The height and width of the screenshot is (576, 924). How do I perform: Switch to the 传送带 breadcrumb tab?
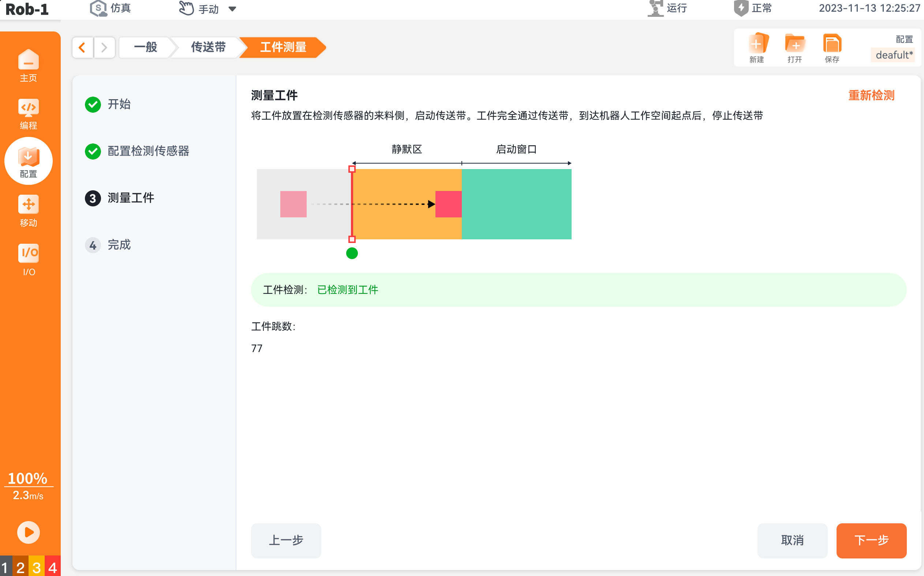[x=208, y=48]
